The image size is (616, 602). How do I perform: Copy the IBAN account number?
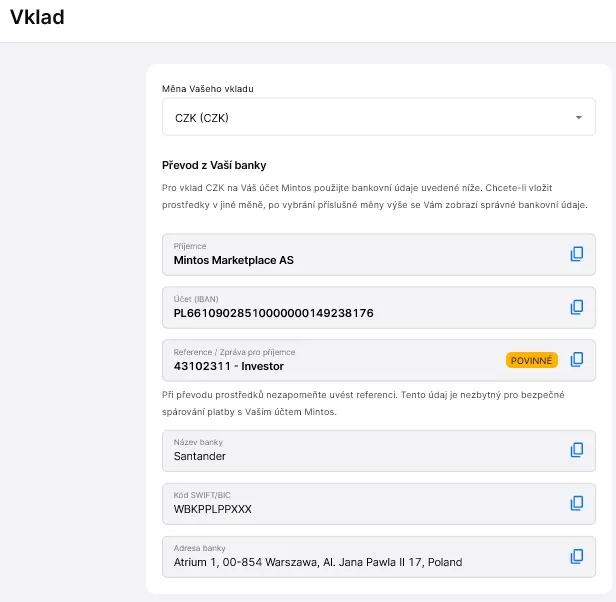click(x=576, y=307)
